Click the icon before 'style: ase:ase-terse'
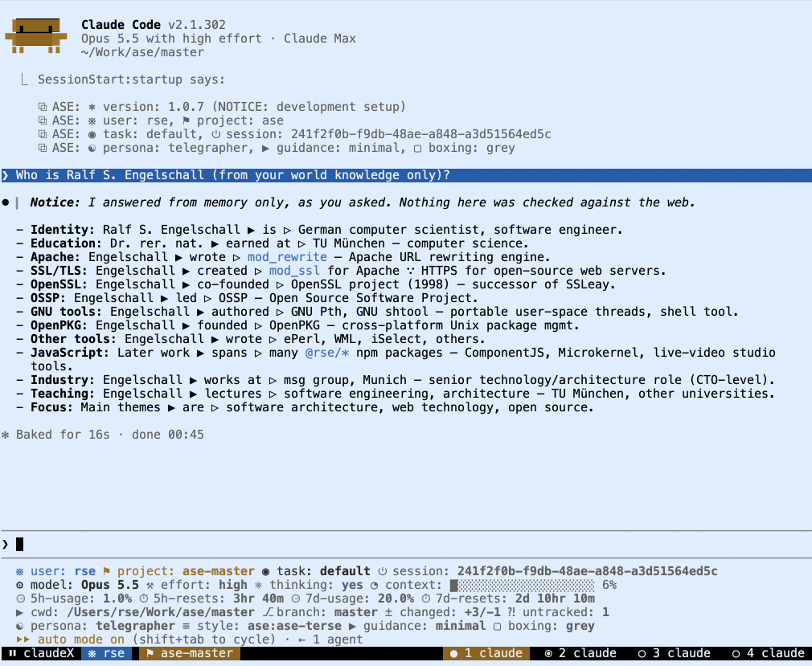This screenshot has width=812, height=666. coord(186,626)
